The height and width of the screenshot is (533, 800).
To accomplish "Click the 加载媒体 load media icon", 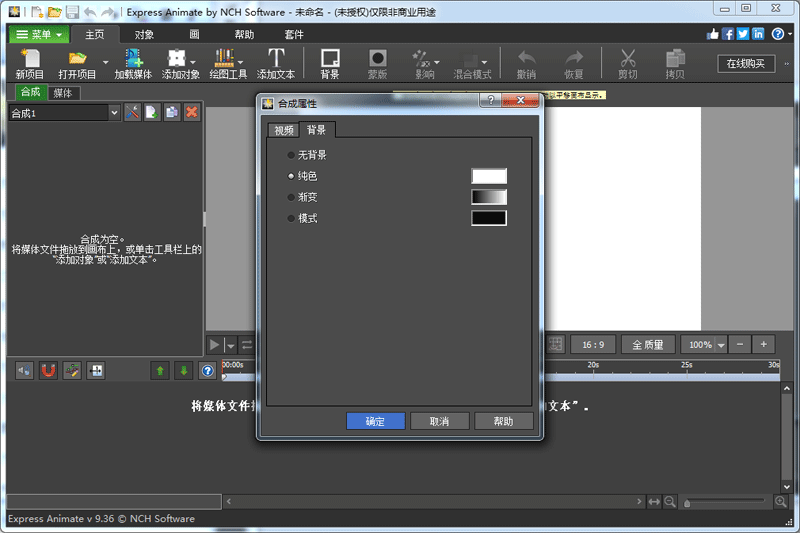I will point(133,63).
